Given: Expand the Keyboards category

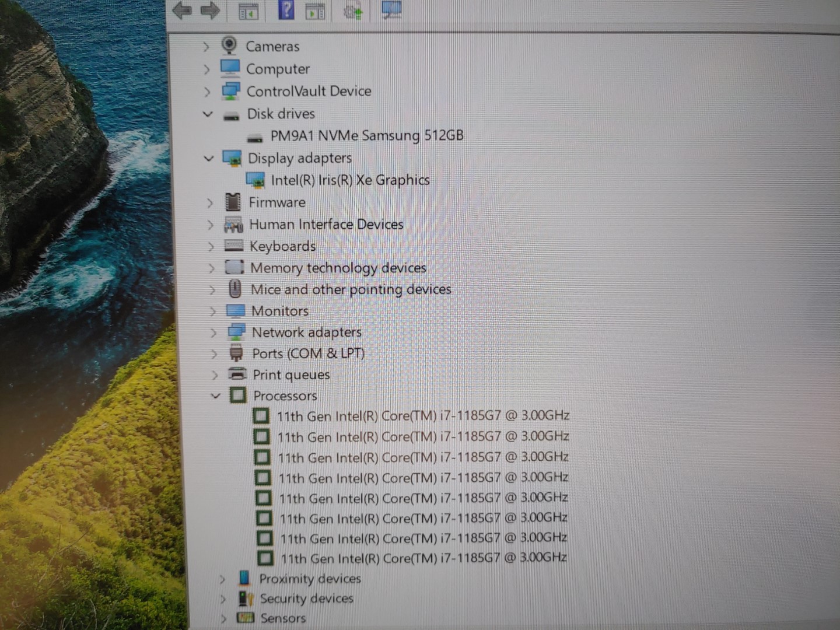Looking at the screenshot, I should click(x=211, y=246).
